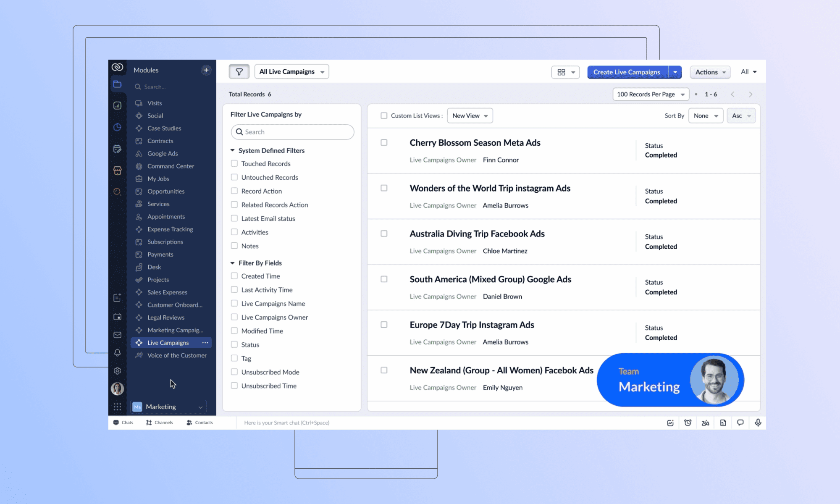
Task: Open the view layout grid dropdown
Action: (x=566, y=72)
